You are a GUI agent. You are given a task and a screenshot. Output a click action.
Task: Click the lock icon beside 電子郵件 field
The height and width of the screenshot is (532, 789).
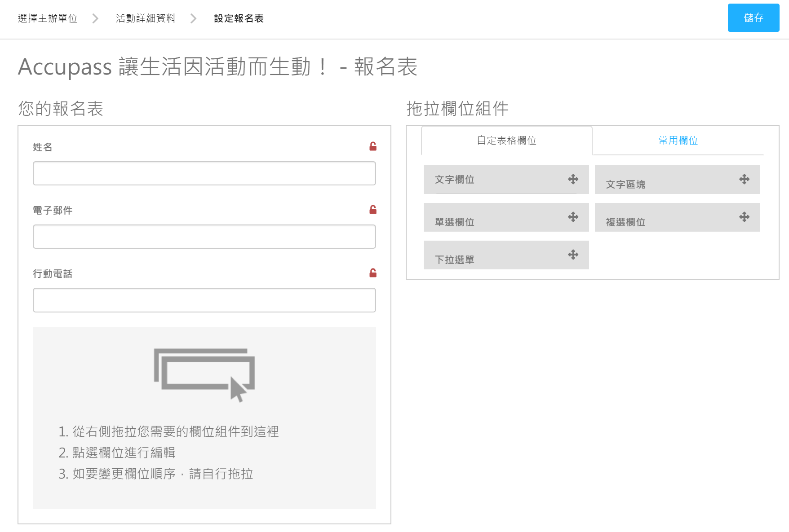[373, 210]
